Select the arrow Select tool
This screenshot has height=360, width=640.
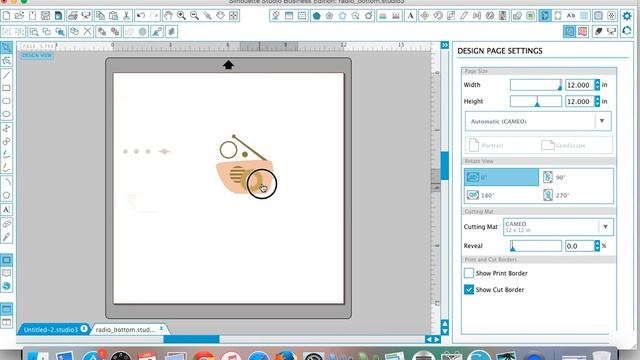7,47
